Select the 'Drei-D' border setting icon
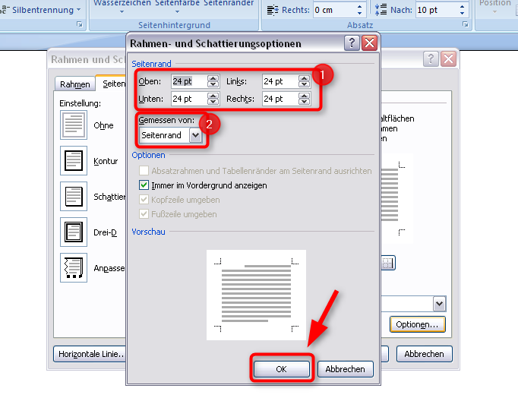 [74, 232]
